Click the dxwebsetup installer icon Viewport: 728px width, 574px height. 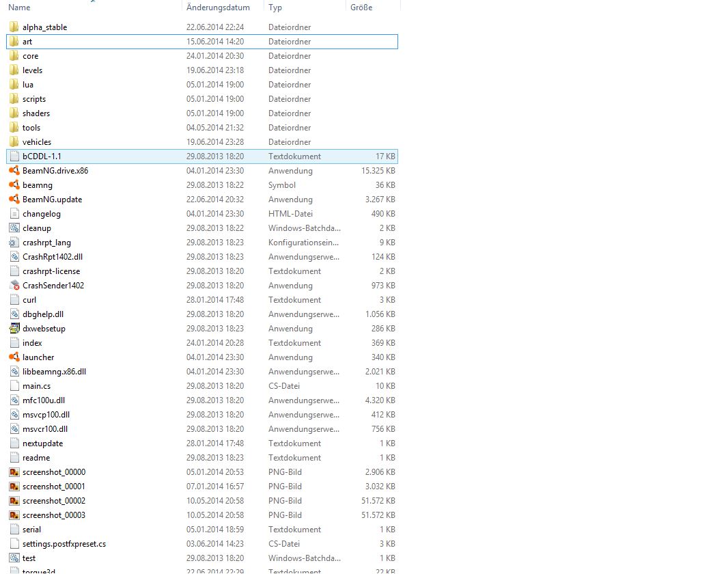click(14, 328)
